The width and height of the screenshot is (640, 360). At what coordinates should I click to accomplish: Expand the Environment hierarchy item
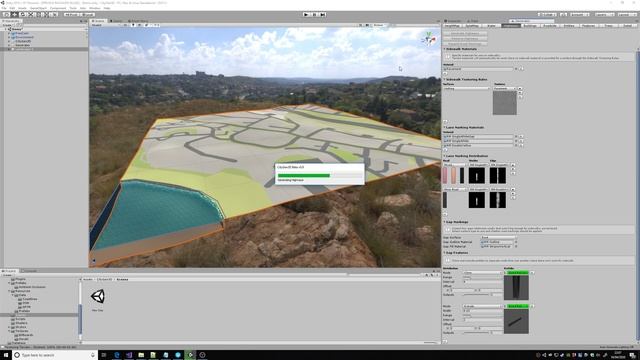[9, 37]
